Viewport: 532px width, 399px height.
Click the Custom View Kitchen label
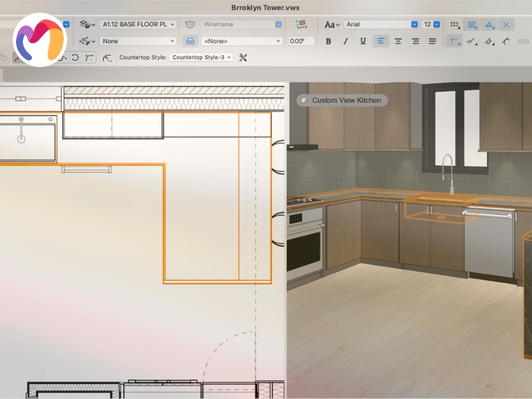click(x=342, y=100)
